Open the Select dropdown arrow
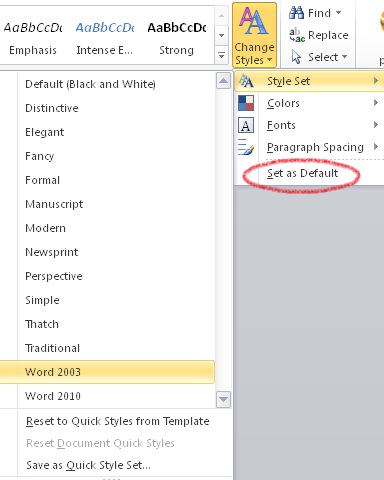The width and height of the screenshot is (384, 480). (x=344, y=57)
